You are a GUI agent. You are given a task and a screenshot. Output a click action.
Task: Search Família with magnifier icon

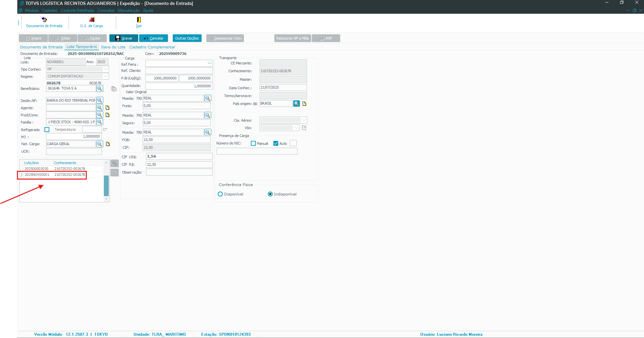point(100,122)
